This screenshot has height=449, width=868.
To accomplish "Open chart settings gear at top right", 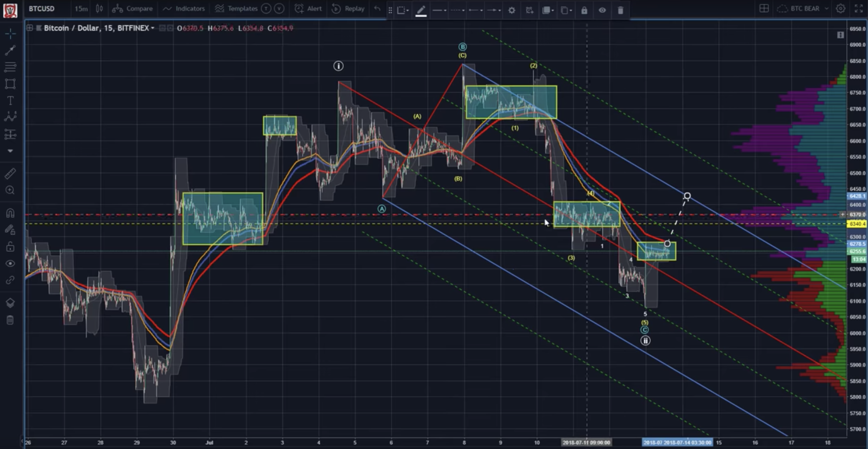I will tap(840, 9).
